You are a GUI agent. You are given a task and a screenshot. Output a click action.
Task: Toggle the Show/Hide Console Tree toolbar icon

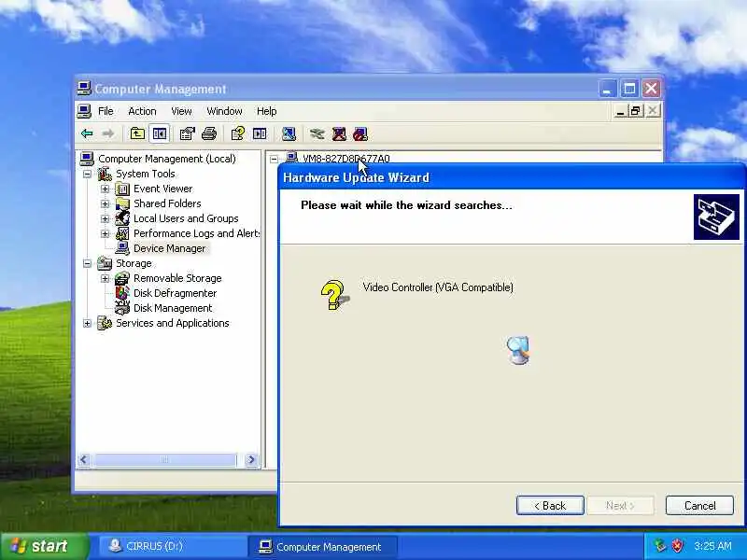[159, 133]
